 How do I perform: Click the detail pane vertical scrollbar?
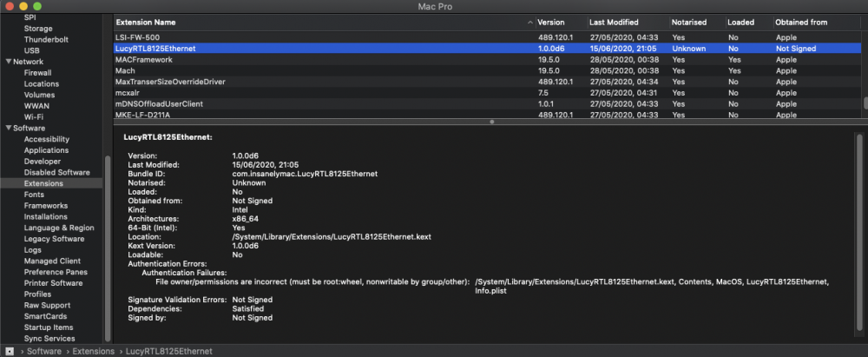coord(858,233)
